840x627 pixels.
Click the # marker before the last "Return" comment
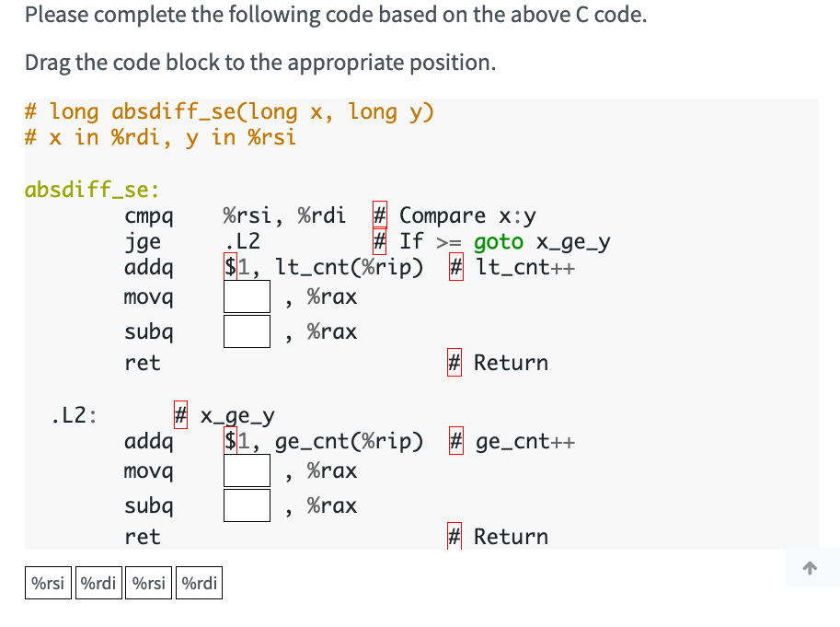[x=453, y=536]
